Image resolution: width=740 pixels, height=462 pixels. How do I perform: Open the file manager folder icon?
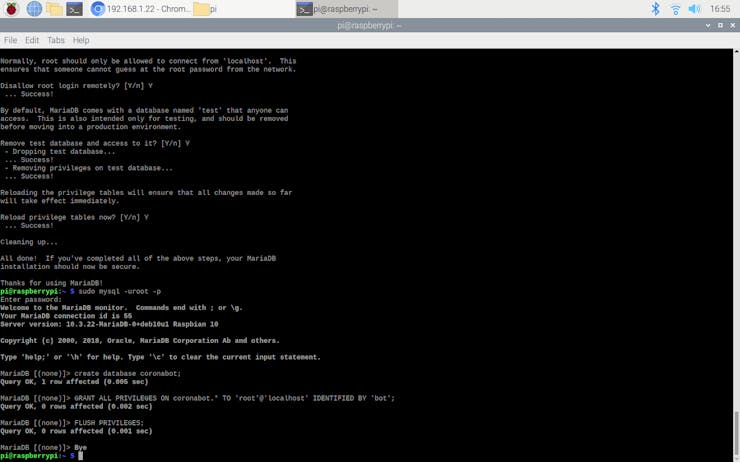54,8
